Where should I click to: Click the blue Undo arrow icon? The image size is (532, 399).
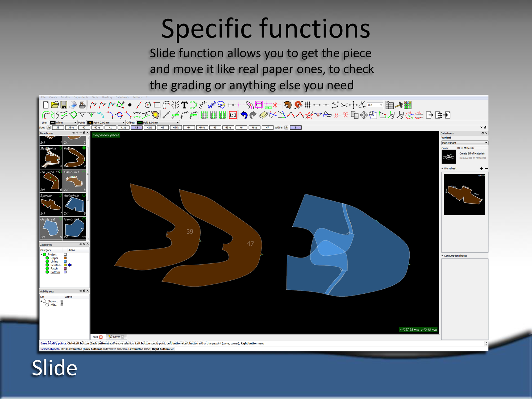(x=244, y=115)
